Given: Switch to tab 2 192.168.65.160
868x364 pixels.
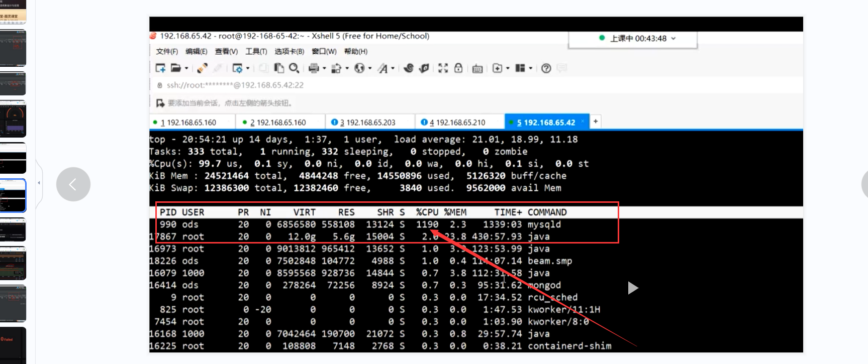Looking at the screenshot, I should tap(281, 122).
